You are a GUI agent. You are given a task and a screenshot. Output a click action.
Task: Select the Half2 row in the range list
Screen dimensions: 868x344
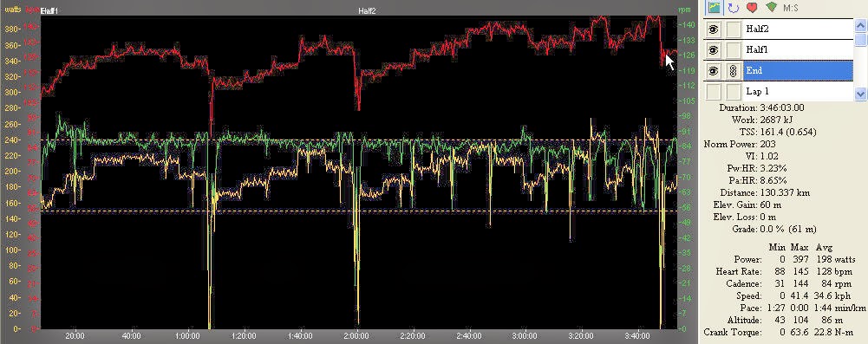click(x=798, y=29)
